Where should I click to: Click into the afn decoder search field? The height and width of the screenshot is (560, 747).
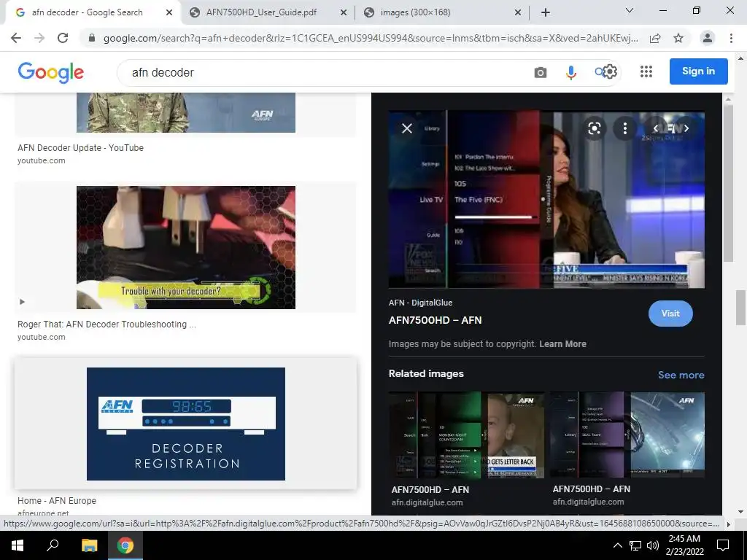324,72
